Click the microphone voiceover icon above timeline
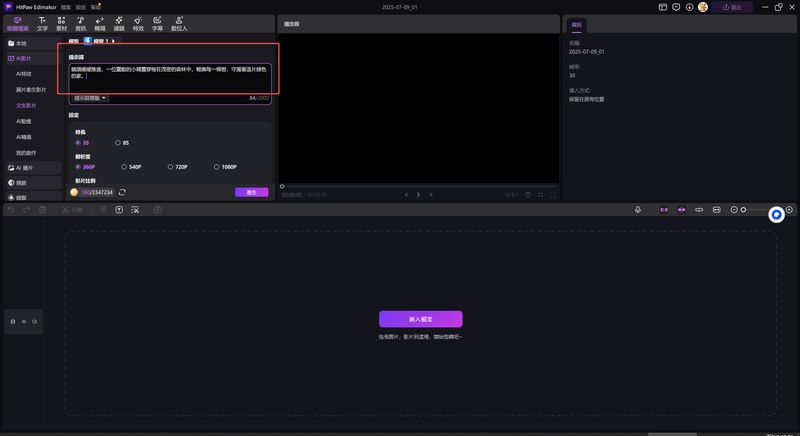Screen dimensions: 800x436 [x=638, y=209]
